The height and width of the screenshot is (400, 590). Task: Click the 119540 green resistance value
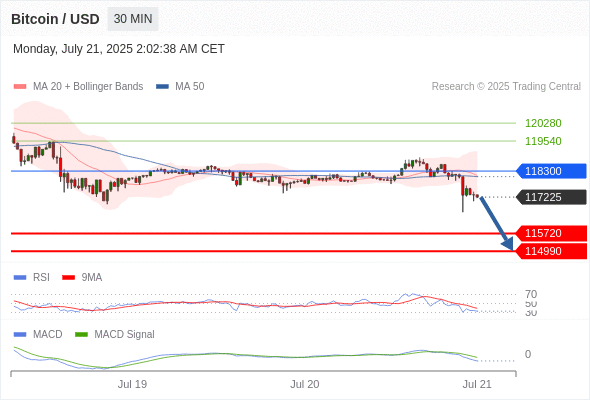(543, 141)
